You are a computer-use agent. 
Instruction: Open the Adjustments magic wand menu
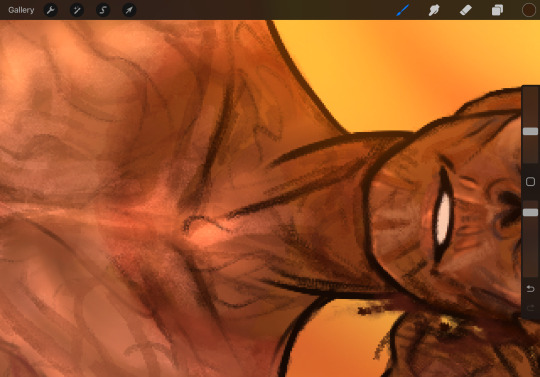coord(77,10)
